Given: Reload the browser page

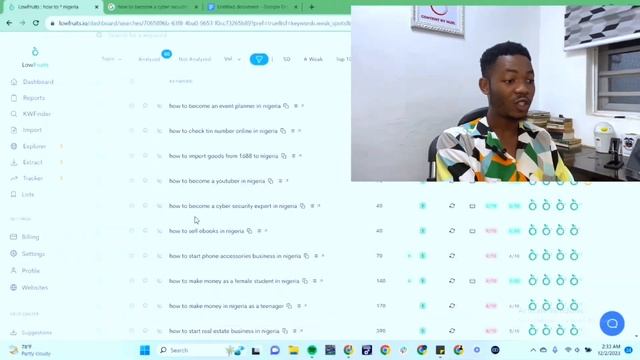Looking at the screenshot, I should 36,23.
